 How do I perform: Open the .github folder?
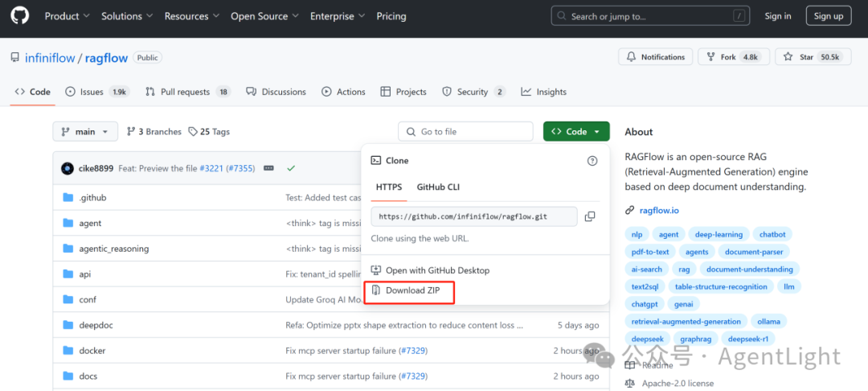pos(92,198)
